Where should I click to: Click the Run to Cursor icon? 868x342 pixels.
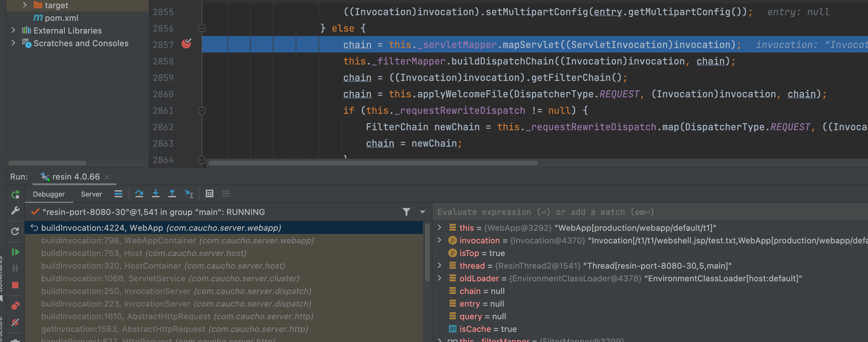[x=189, y=193]
